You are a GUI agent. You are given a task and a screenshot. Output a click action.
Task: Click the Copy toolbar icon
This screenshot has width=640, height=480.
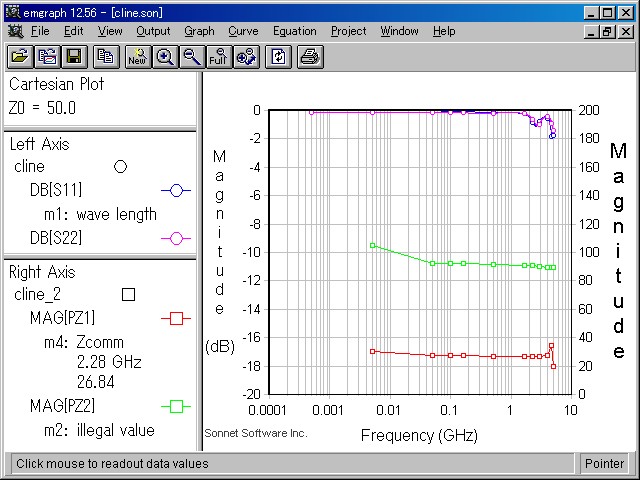(x=106, y=57)
